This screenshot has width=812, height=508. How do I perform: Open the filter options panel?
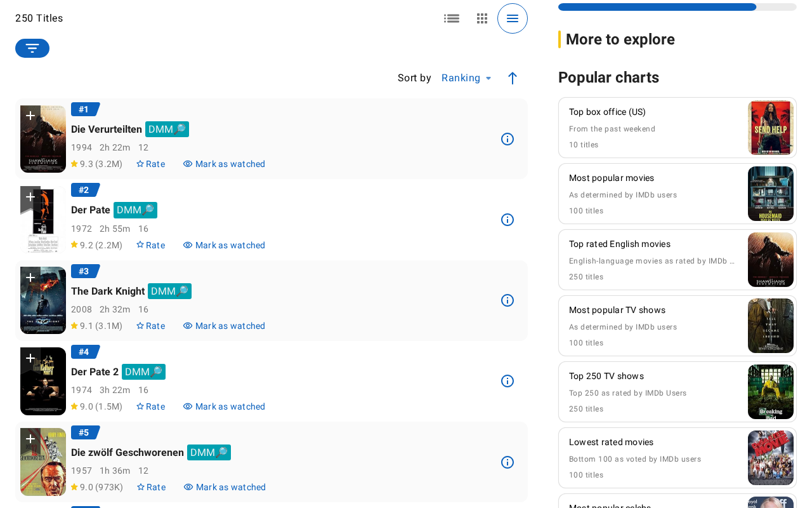(32, 48)
